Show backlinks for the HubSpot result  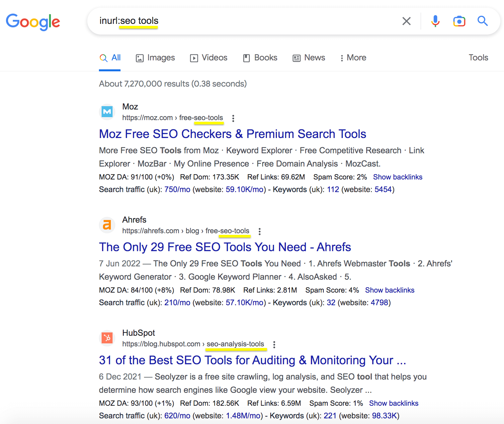click(x=394, y=403)
